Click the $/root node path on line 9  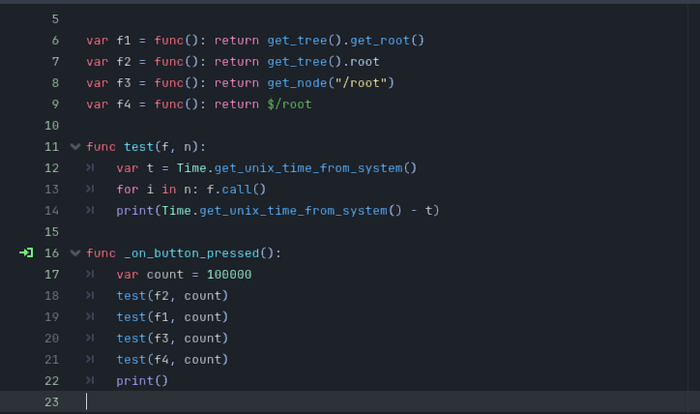pyautogui.click(x=289, y=104)
